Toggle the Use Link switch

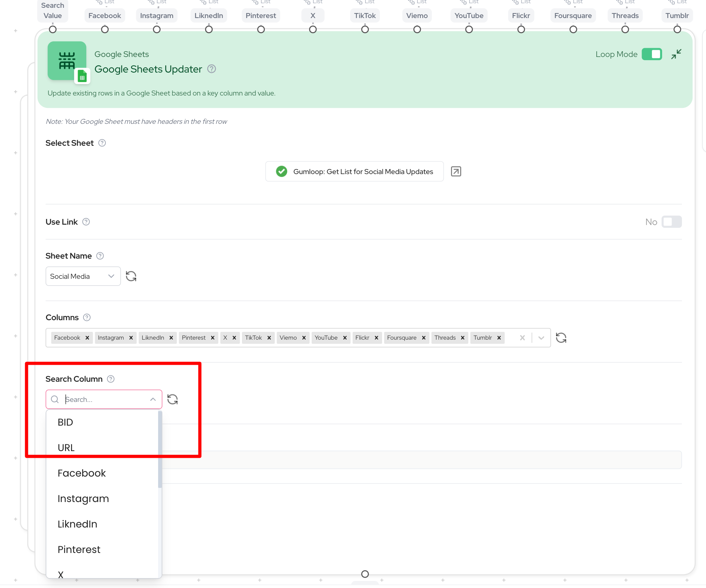click(671, 222)
